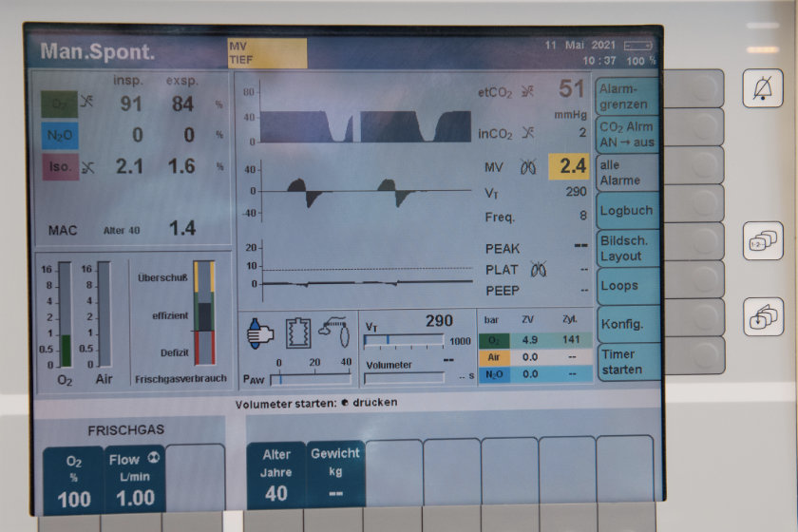Click the inspiratory O2 value 91

click(131, 104)
